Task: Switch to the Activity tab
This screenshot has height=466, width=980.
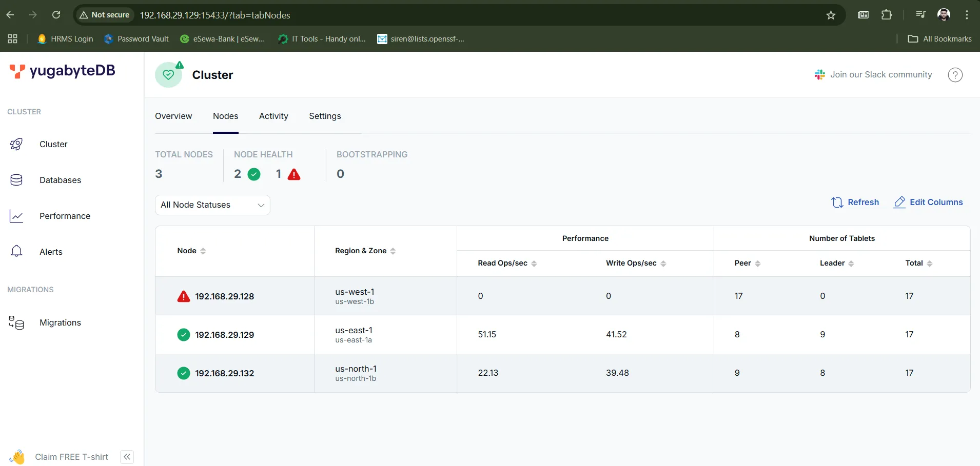Action: click(x=273, y=116)
